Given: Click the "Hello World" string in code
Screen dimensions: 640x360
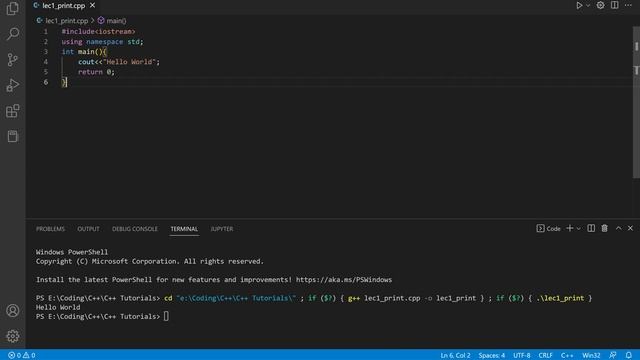Looking at the screenshot, I should click(x=129, y=62).
